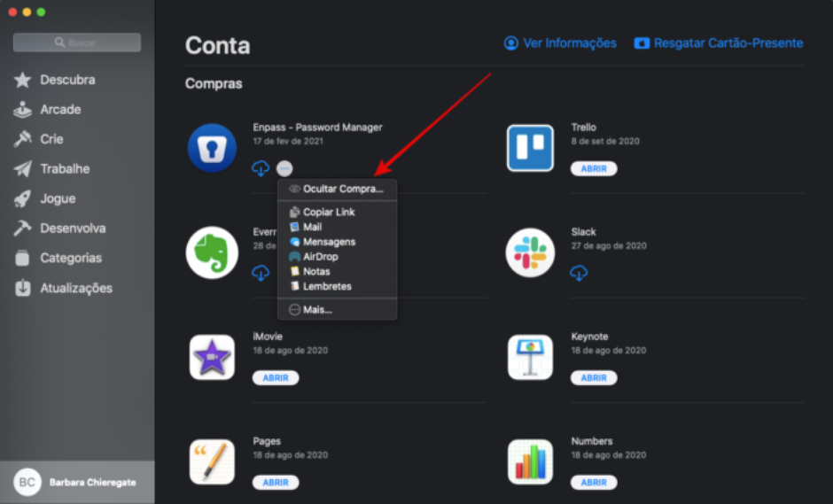
Task: Open Barbara Chieregate account profile
Action: coord(77,482)
